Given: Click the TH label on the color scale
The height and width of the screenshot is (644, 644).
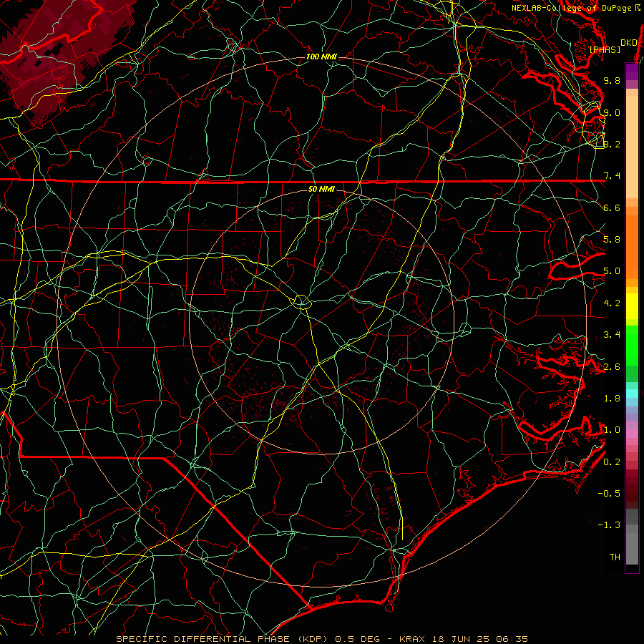Looking at the screenshot, I should (x=615, y=557).
